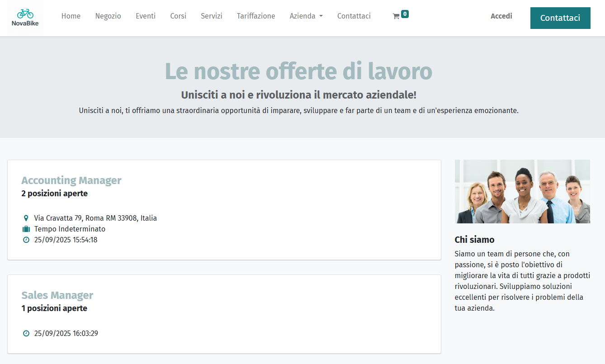This screenshot has height=364, width=605.
Task: Click the team photo above Chi siamo
Action: (522, 191)
